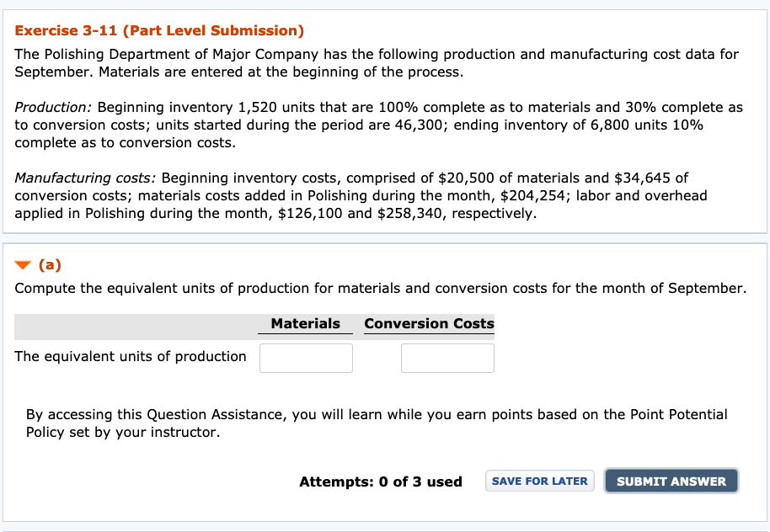
Task: Collapse part (a) with the orange triangle
Action: click(x=23, y=265)
